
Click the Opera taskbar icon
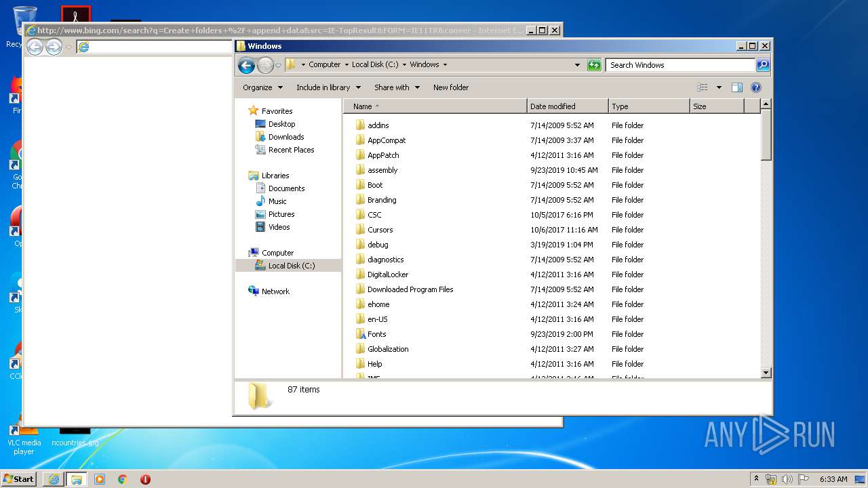point(145,479)
